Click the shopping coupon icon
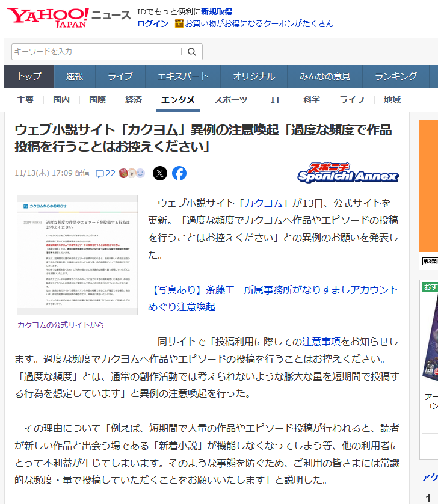This screenshot has height=504, width=438. tap(179, 23)
